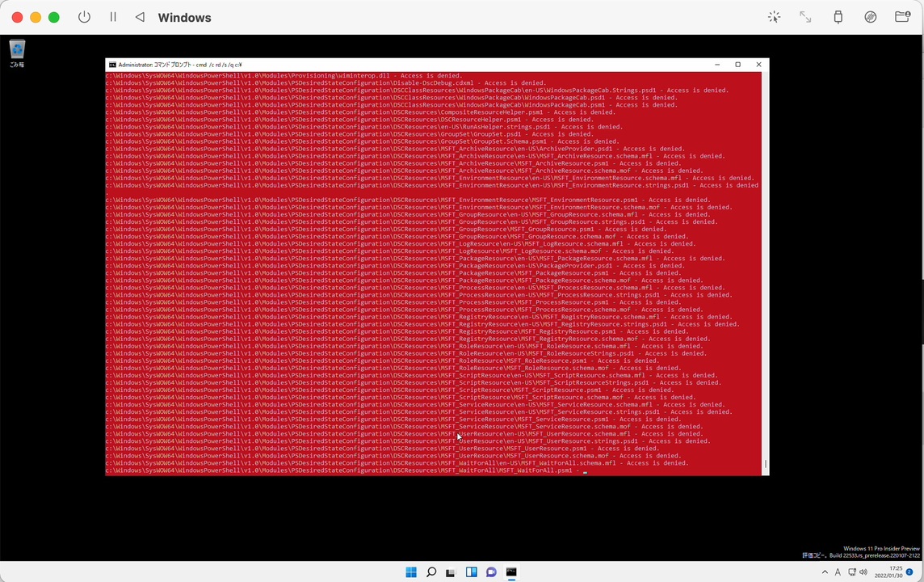The height and width of the screenshot is (582, 924).
Task: Pause the virtual machine with the pause button
Action: tap(113, 17)
